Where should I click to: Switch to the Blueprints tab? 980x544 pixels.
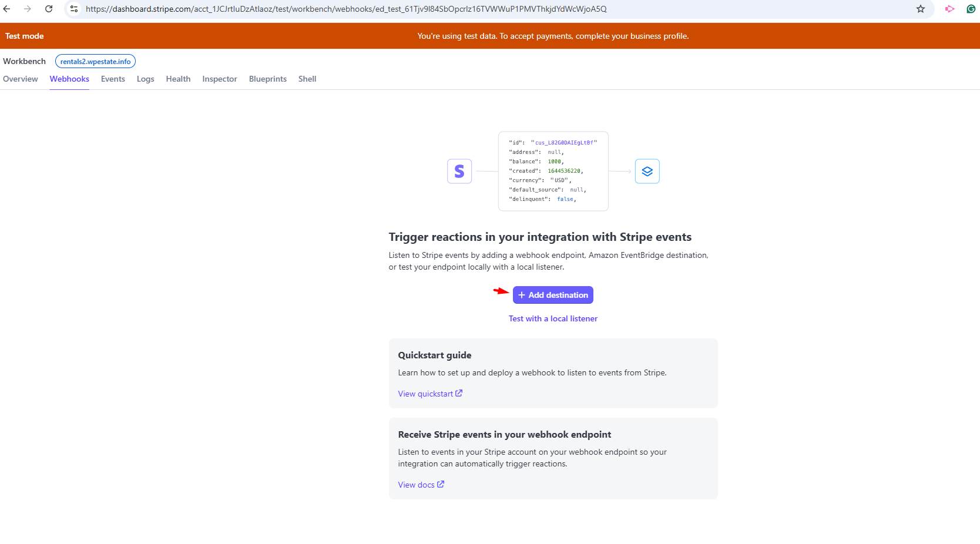268,79
